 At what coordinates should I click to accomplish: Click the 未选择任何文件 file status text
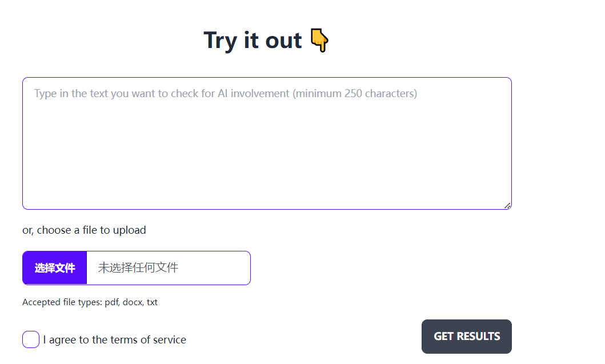138,267
